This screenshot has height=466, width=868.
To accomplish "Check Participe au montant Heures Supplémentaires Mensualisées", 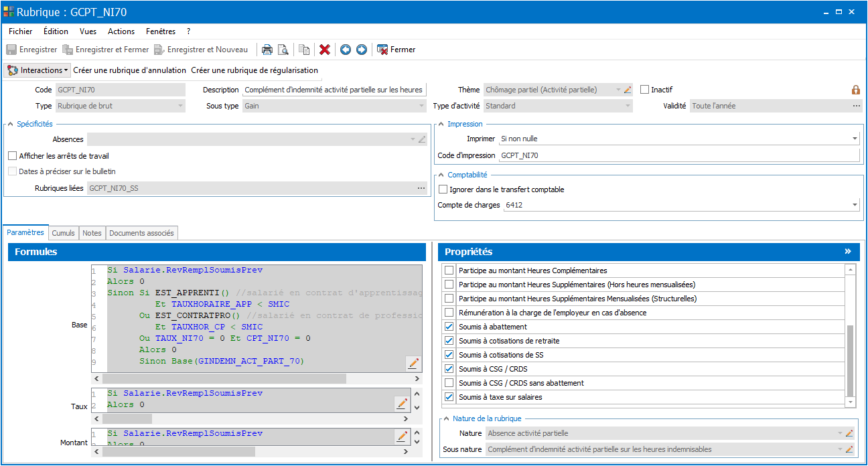I will click(449, 299).
